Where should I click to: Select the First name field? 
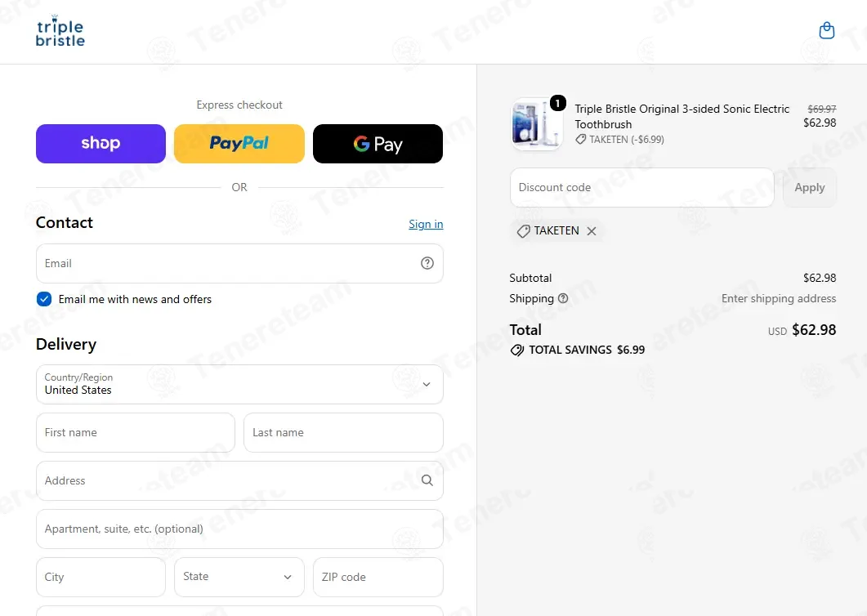pos(136,432)
